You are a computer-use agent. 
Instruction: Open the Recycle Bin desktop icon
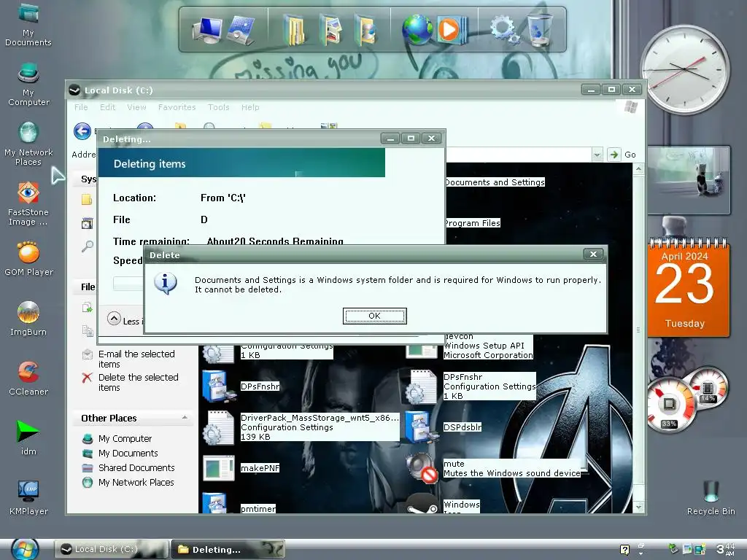click(x=711, y=498)
